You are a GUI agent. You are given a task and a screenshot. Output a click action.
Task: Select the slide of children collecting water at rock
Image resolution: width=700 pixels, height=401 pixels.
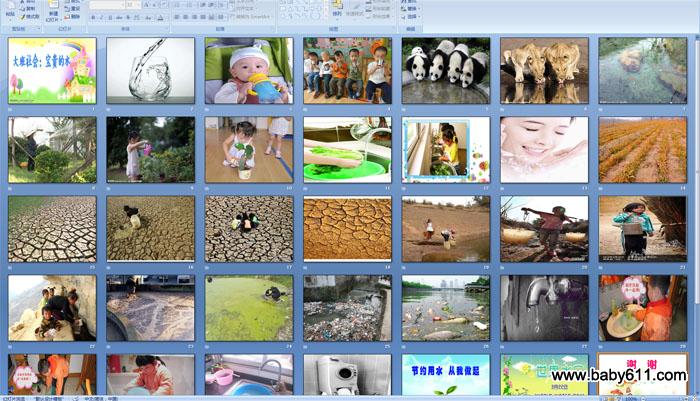point(52,308)
